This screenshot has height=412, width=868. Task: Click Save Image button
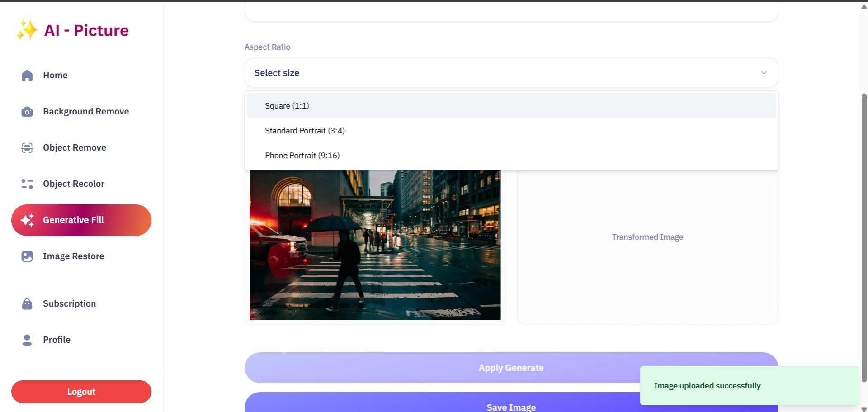tap(511, 402)
